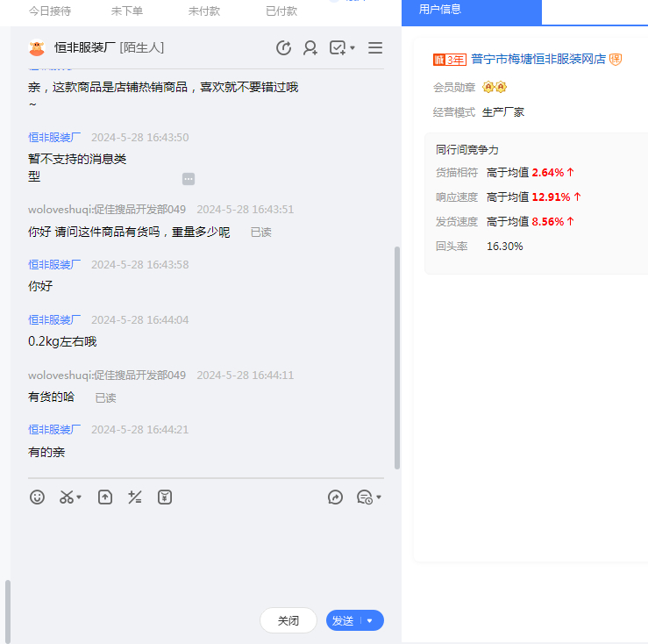The width and height of the screenshot is (648, 644).
Task: Add 恒非服装厂 as contact icon
Action: pos(310,48)
